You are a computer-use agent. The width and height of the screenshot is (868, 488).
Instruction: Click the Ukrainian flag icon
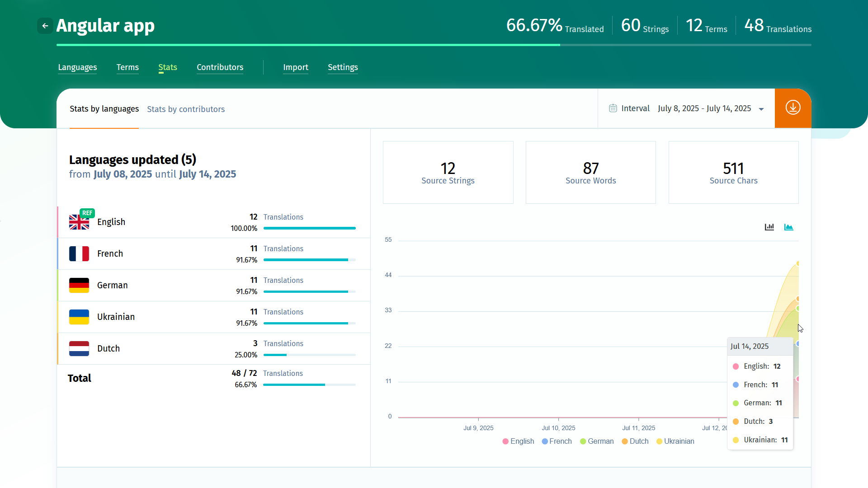(x=79, y=317)
